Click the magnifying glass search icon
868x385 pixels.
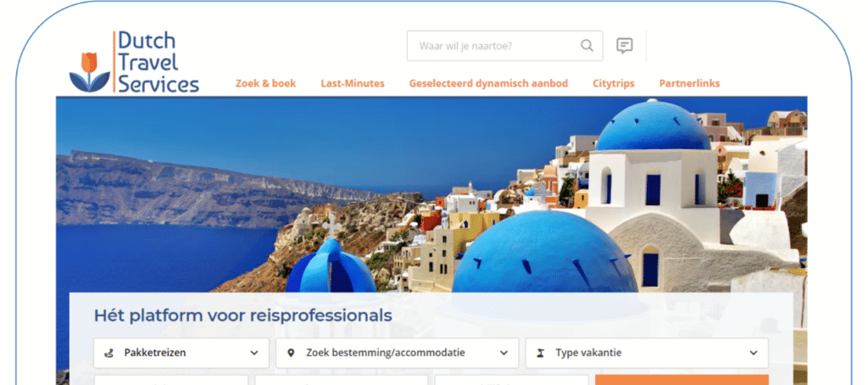pos(587,46)
